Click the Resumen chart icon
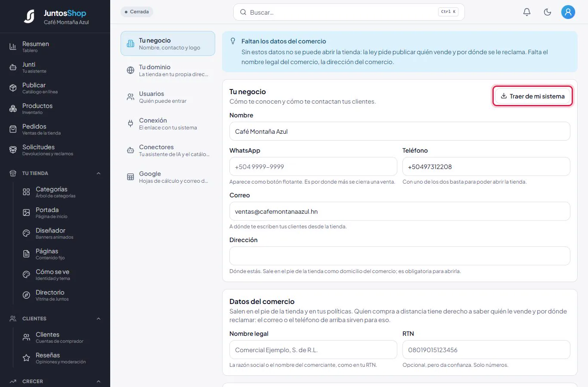This screenshot has width=588, height=387. [13, 46]
